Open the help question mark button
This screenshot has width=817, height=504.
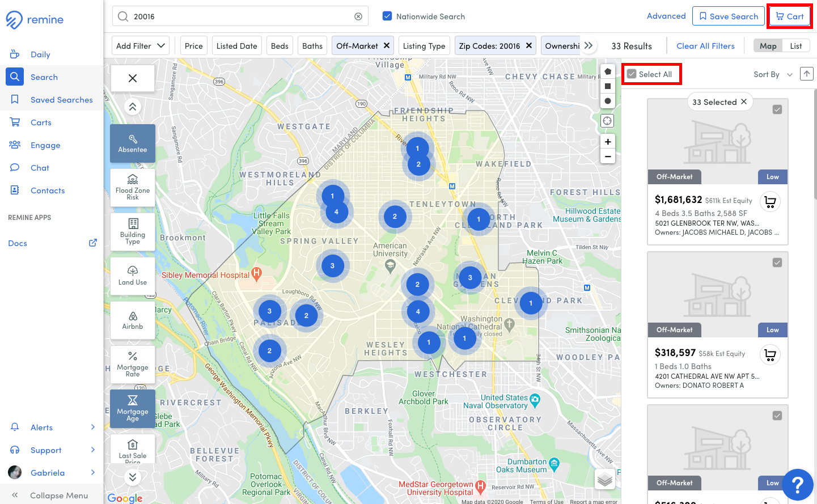point(798,485)
